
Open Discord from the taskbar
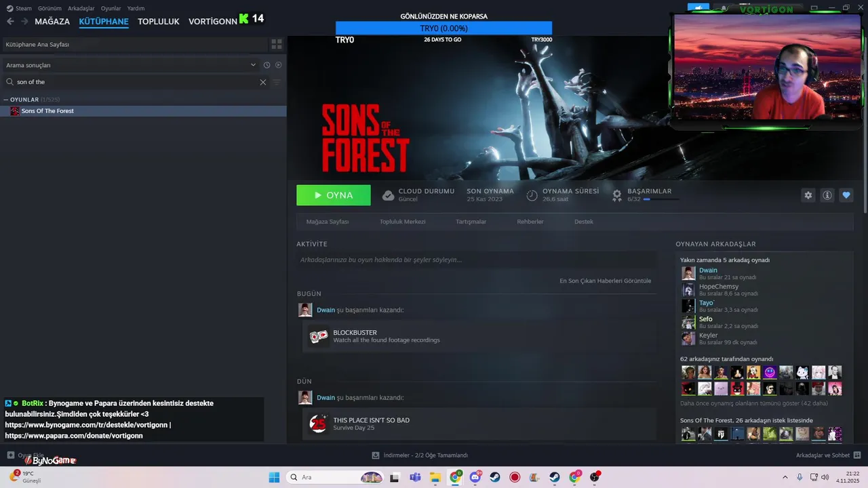tap(476, 477)
